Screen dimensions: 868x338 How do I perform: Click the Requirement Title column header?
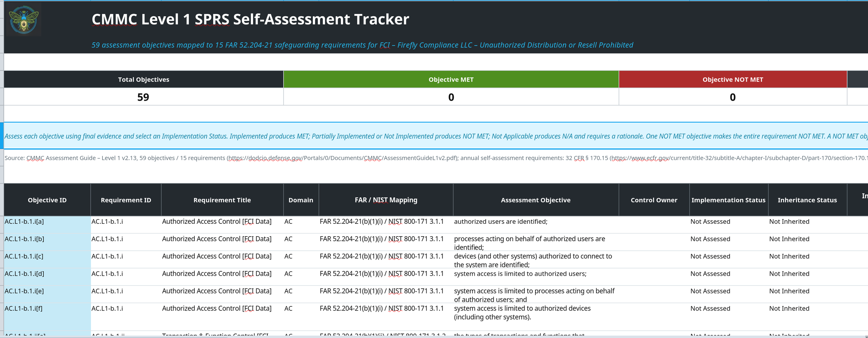point(222,200)
